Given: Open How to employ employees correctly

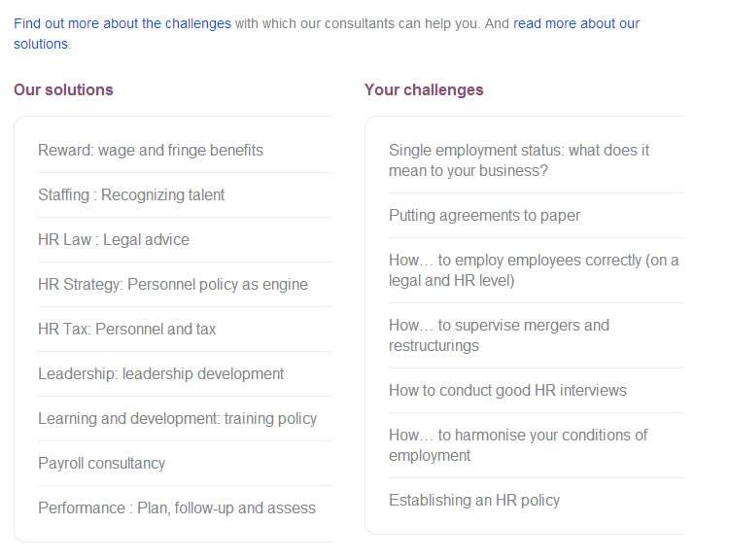Looking at the screenshot, I should [534, 270].
